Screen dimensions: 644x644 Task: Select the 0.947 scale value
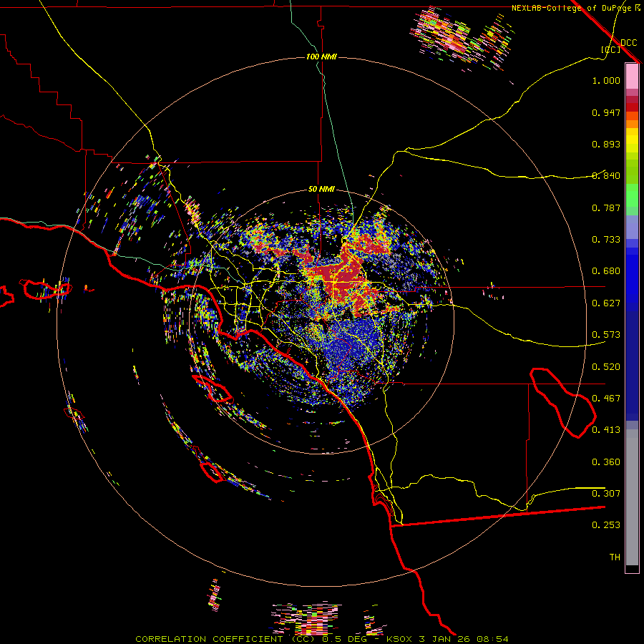click(606, 112)
